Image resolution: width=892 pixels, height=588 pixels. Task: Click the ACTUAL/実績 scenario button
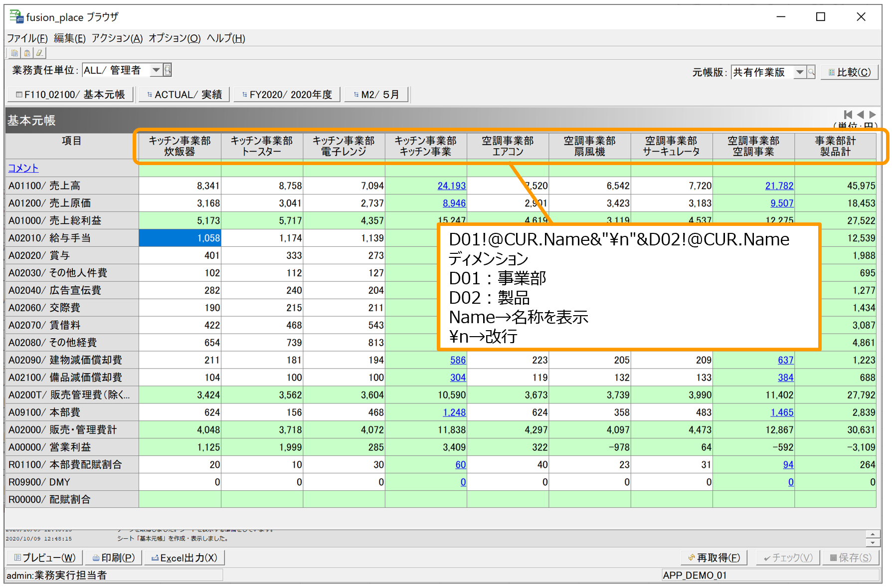pos(184,94)
